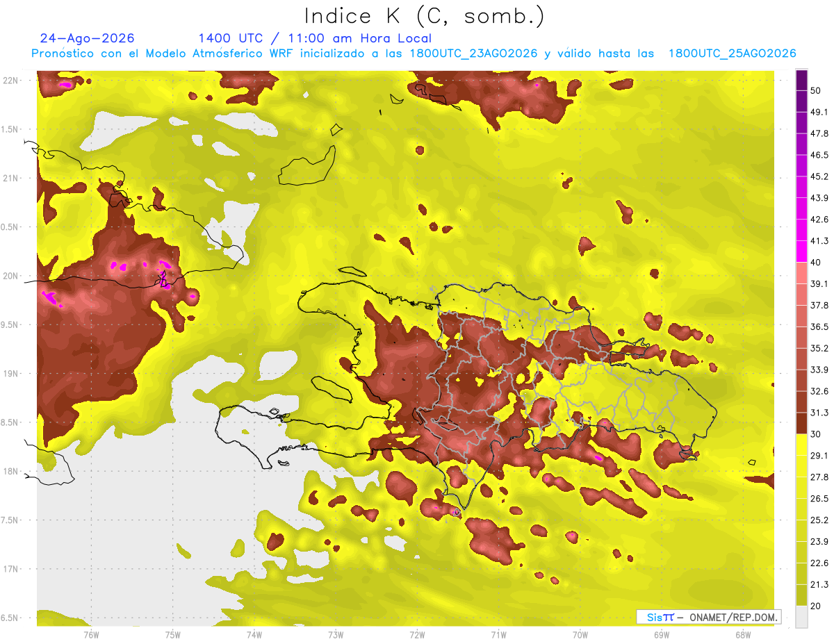
Task: Select the '72W' longitude label
Action: 417,635
